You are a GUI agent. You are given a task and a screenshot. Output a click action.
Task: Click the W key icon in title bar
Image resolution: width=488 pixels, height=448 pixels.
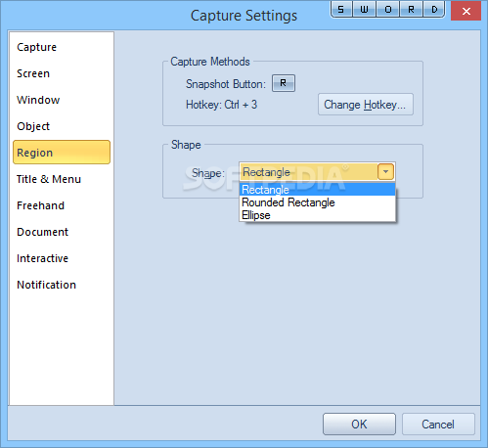tap(364, 10)
